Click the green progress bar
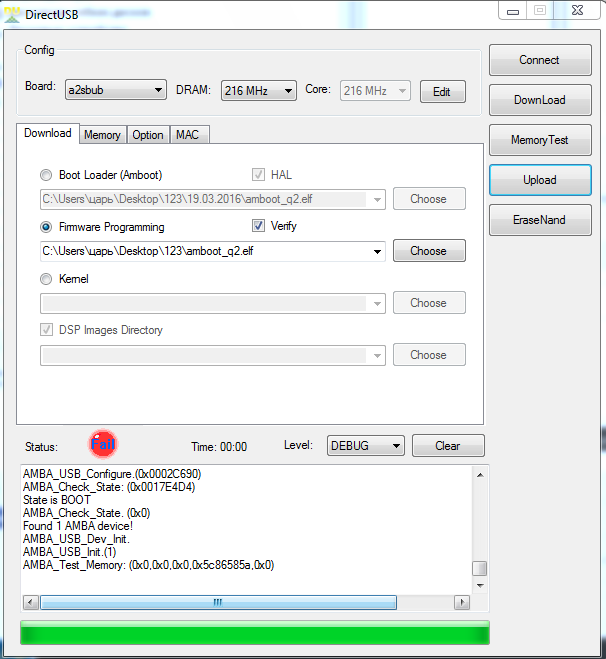The width and height of the screenshot is (606, 659). click(255, 632)
